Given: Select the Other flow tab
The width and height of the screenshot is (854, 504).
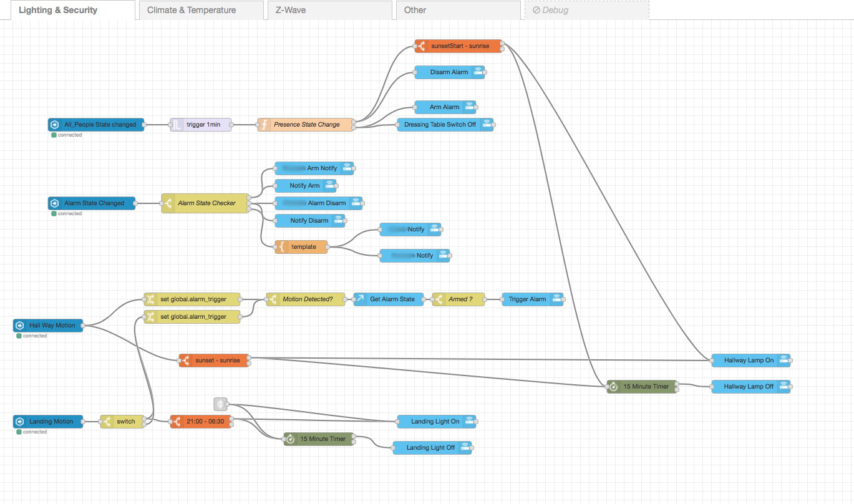Looking at the screenshot, I should point(458,10).
